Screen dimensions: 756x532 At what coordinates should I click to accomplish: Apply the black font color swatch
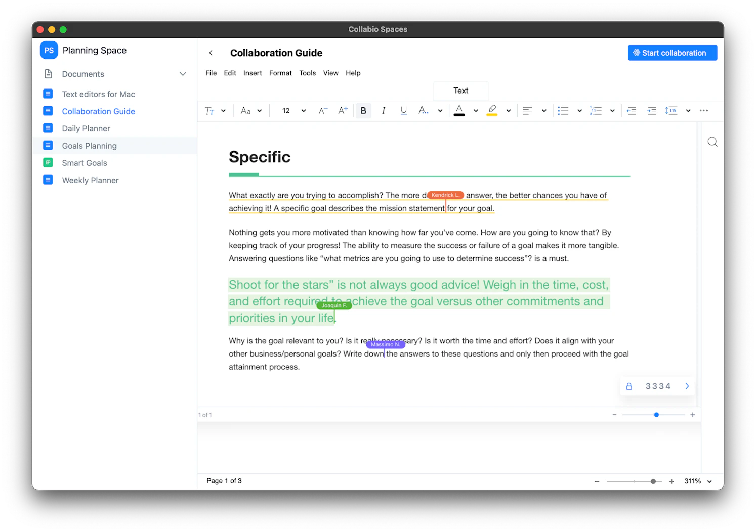459,110
